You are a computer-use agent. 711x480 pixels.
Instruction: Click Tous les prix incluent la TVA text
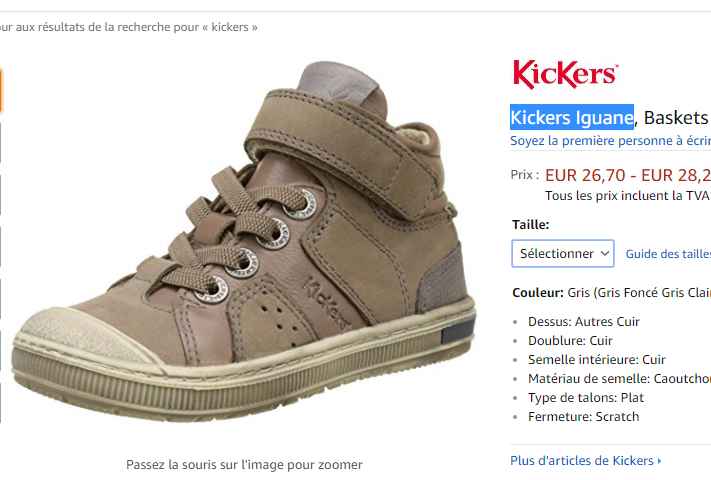pos(628,196)
